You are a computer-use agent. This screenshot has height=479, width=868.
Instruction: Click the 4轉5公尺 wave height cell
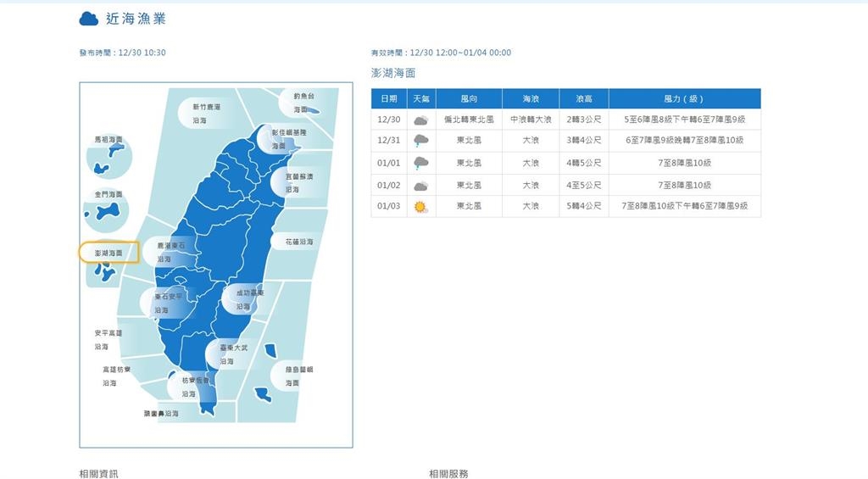pos(584,163)
